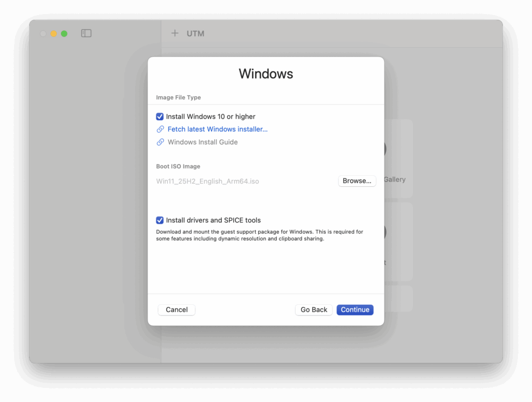Re-check the Install Windows 10 or higher box
Viewport: 532px width, 402px height.
tap(159, 116)
